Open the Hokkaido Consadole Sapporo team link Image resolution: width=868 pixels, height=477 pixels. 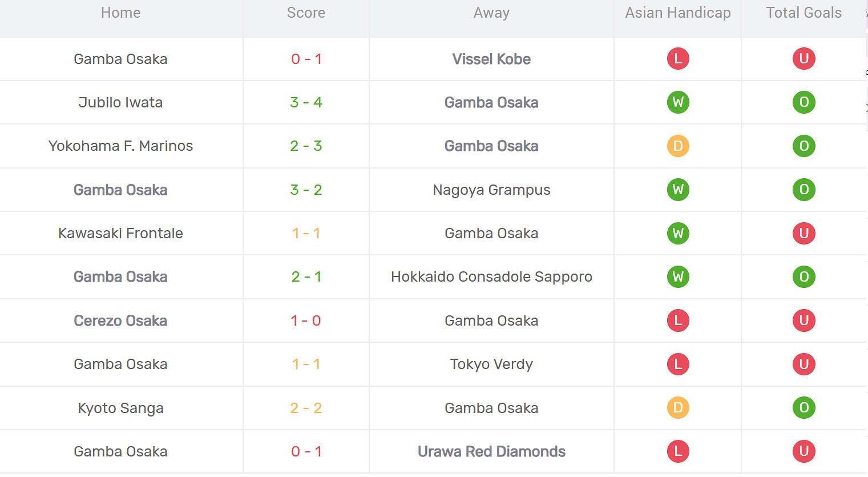point(491,277)
